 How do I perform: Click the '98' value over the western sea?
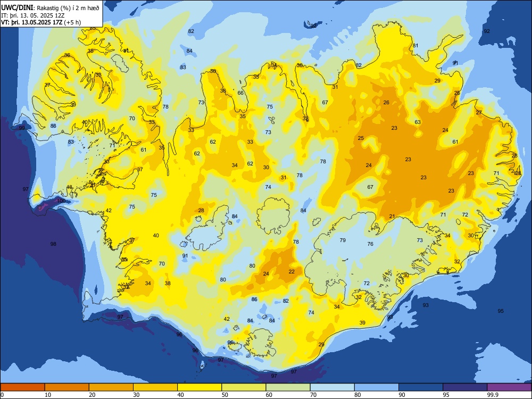pos(53,244)
